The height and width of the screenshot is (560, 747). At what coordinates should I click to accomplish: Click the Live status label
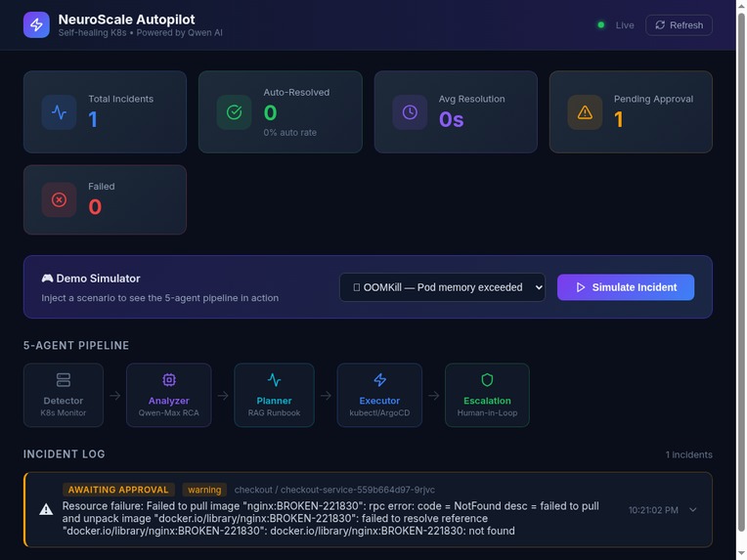tap(625, 25)
